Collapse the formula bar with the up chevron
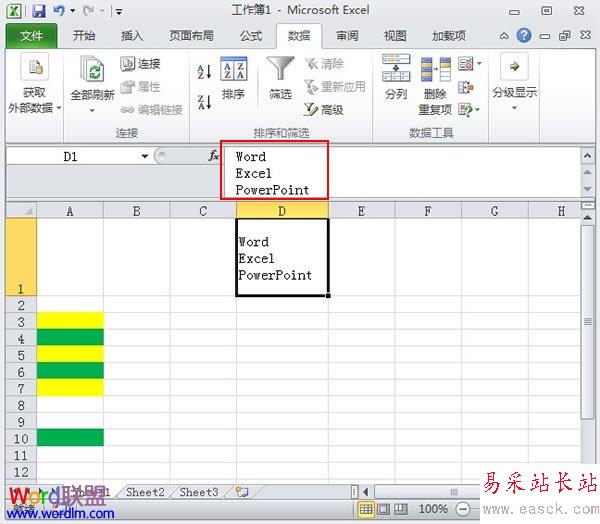Viewport: 600px width, 524px height. pyautogui.click(x=587, y=156)
